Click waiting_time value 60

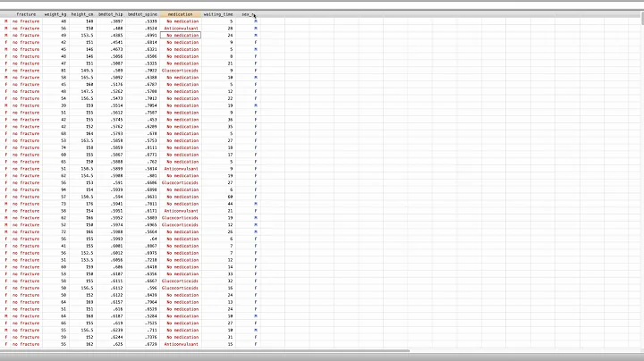(x=231, y=197)
